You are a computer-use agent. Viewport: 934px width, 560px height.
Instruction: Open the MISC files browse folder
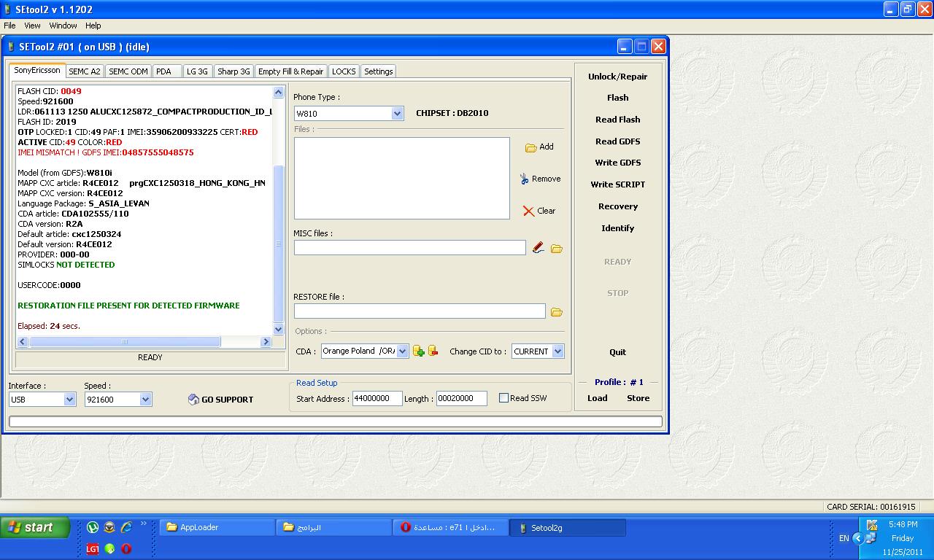pyautogui.click(x=557, y=249)
